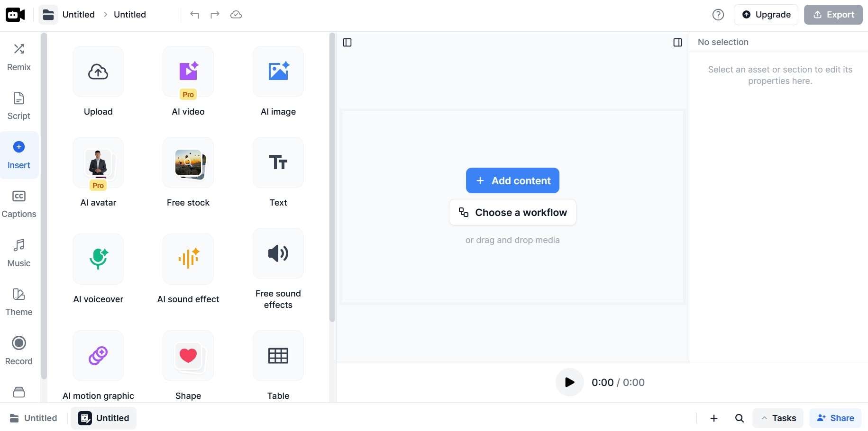Open the folder icon in header
This screenshot has width=868, height=431.
[48, 15]
